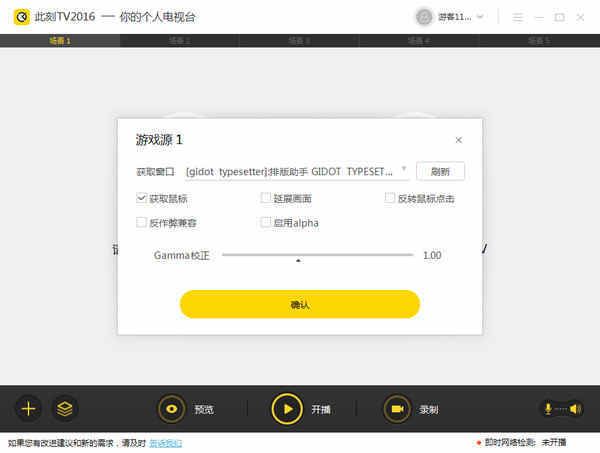Click the plus add source icon

[x=28, y=409]
